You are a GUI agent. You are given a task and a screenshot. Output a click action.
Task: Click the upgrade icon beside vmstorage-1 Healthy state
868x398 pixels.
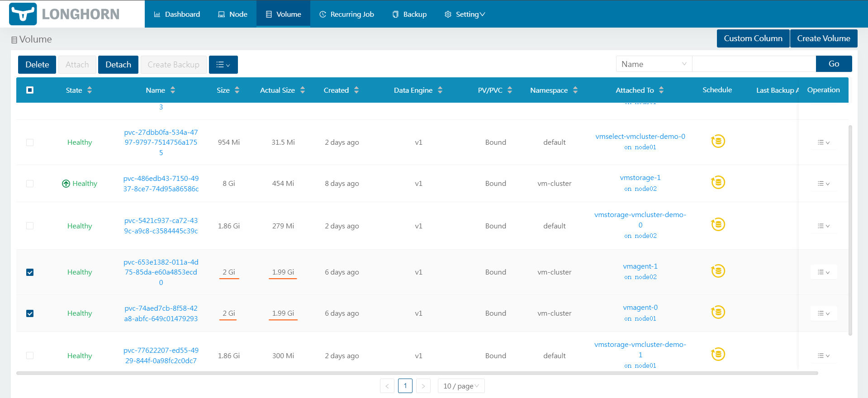(x=66, y=184)
